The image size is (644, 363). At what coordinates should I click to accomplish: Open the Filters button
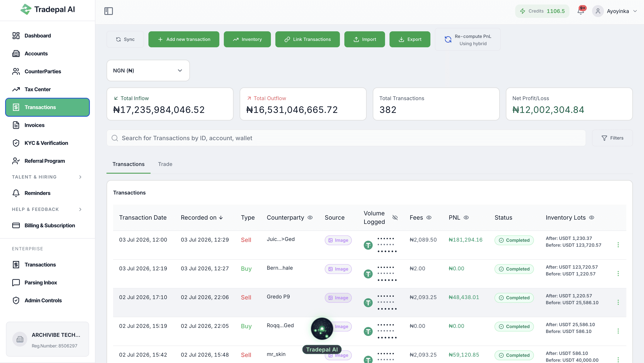tap(612, 138)
